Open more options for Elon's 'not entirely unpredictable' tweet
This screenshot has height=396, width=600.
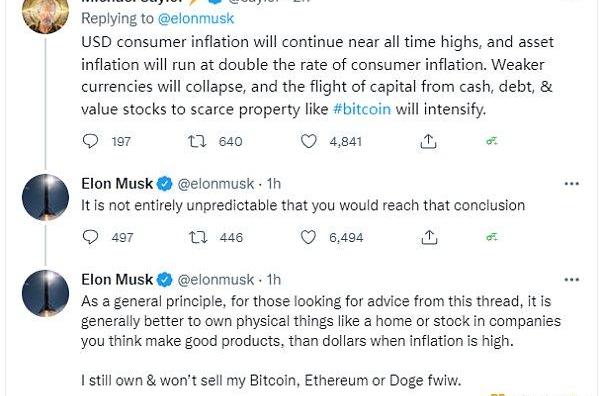tap(572, 184)
